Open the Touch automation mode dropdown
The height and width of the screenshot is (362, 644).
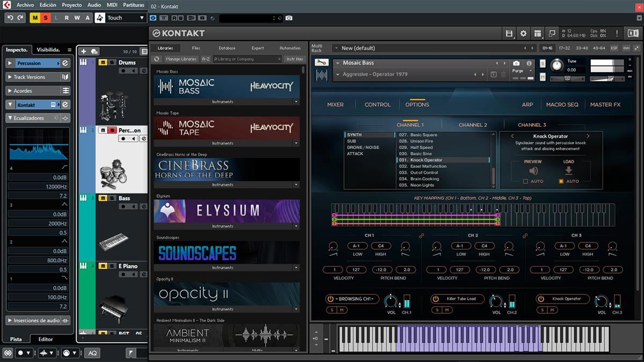142,18
